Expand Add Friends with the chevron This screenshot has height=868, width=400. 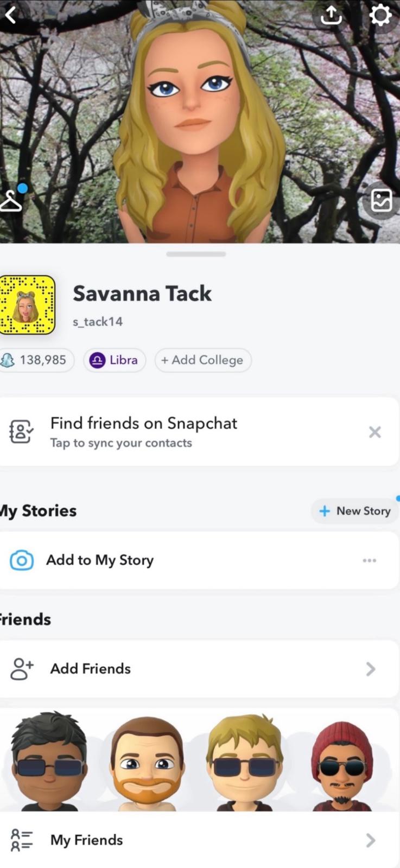tap(371, 669)
